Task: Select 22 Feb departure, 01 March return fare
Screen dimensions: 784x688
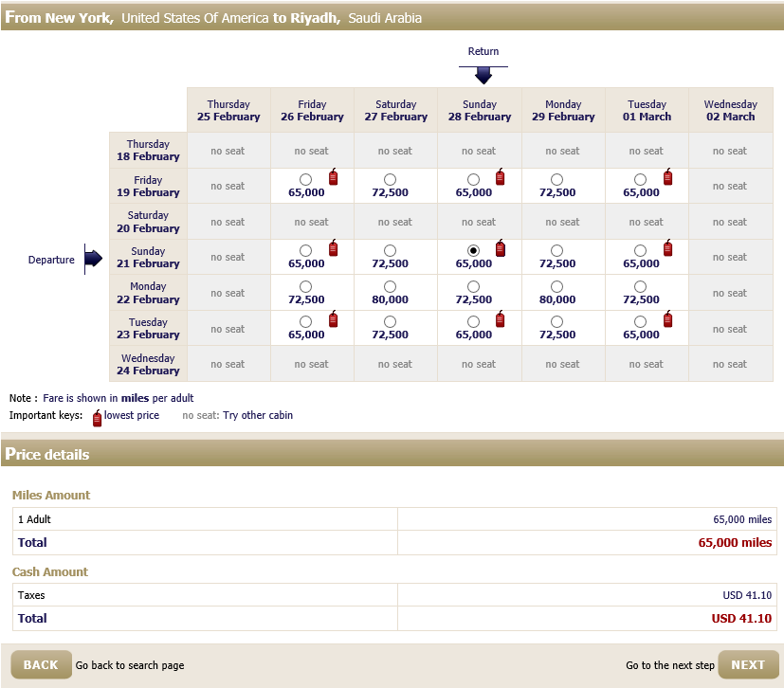Action: click(x=640, y=286)
